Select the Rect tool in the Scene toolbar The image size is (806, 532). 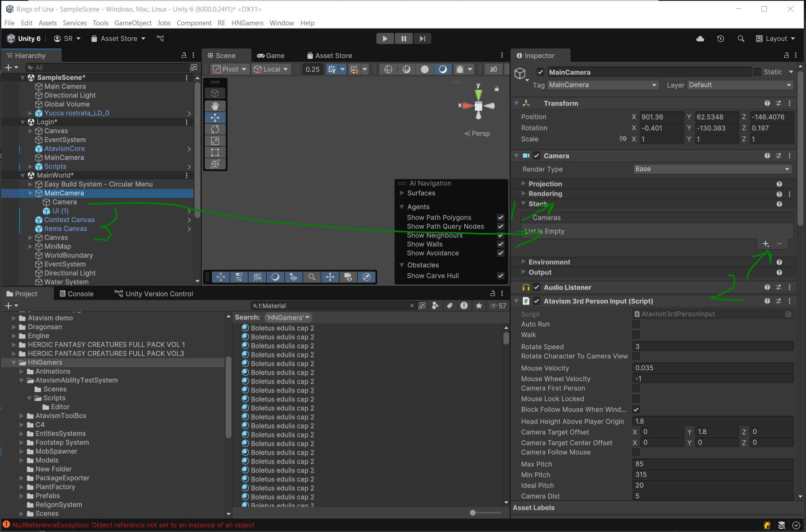tap(215, 152)
